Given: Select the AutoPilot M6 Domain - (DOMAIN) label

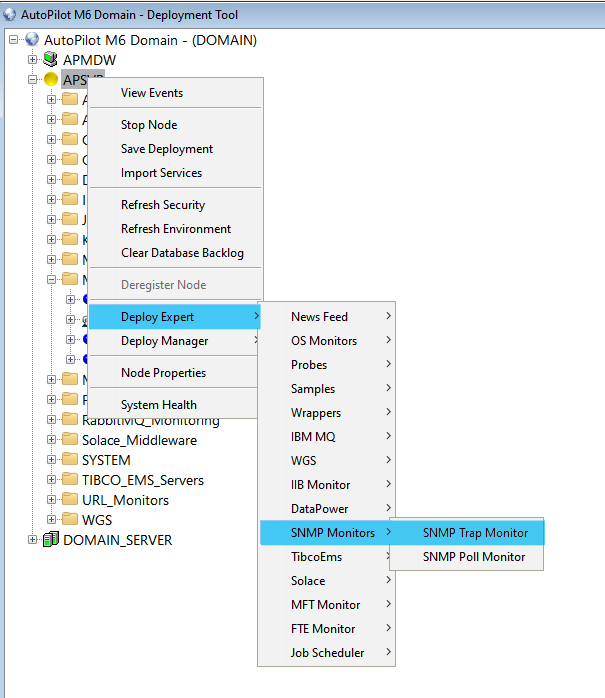Looking at the screenshot, I should pos(150,40).
